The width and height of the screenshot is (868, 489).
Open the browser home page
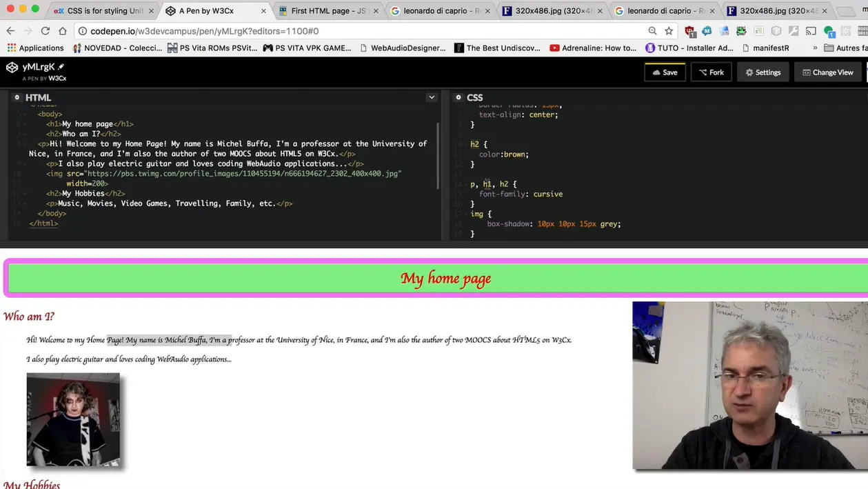click(63, 31)
